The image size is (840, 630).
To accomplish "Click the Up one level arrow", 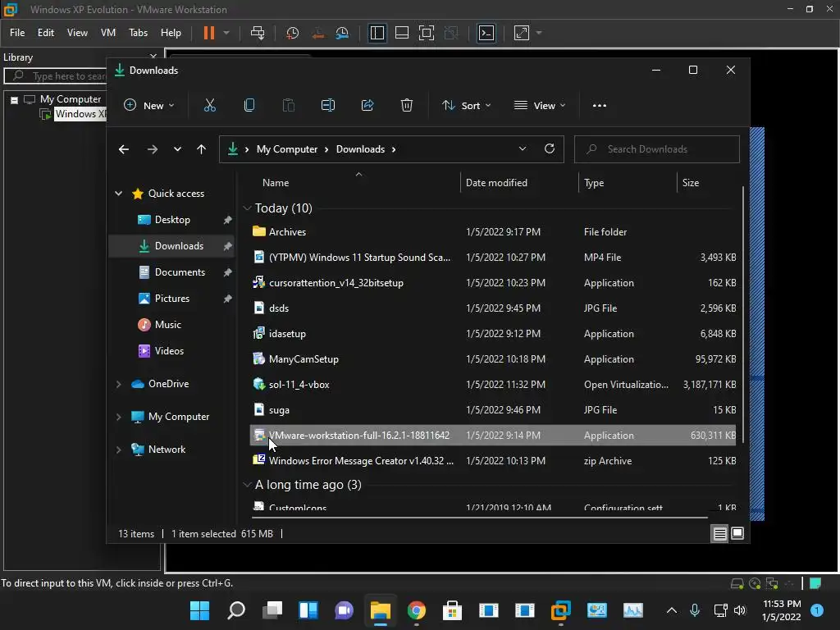I will click(202, 149).
